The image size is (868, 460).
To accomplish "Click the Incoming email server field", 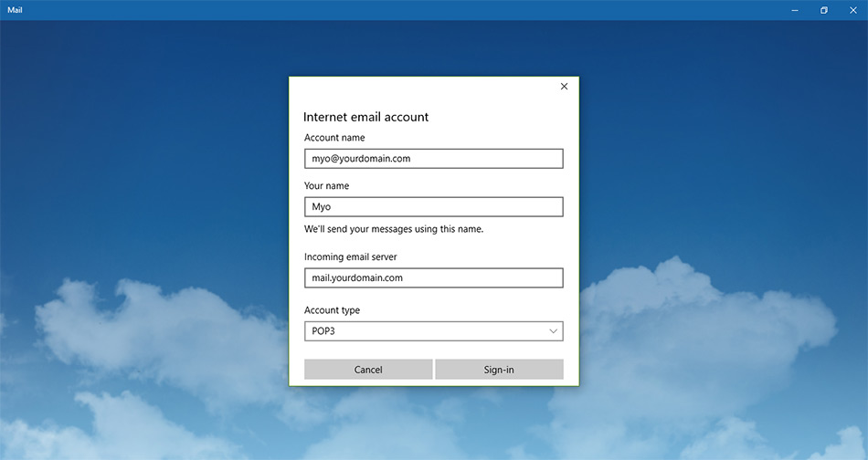I will pos(433,277).
